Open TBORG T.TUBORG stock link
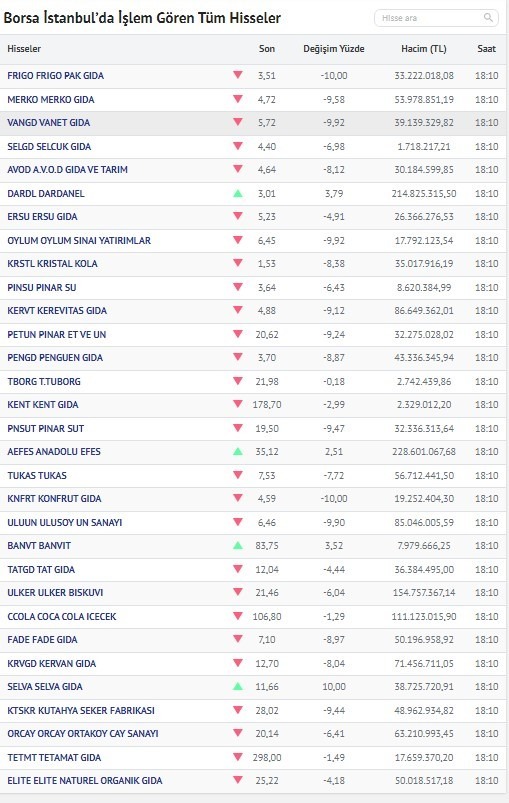Viewport: 509px width, 803px height. (44, 382)
